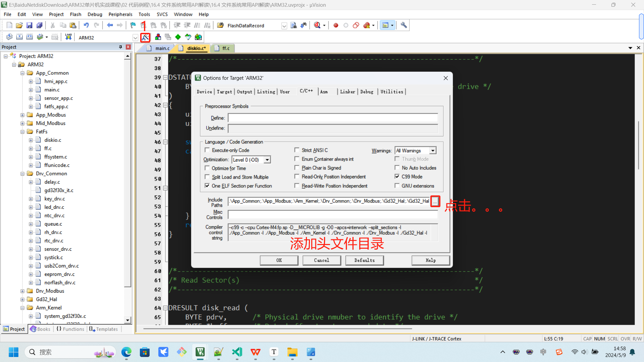Click the Cancel button
644x362 pixels.
tap(322, 260)
